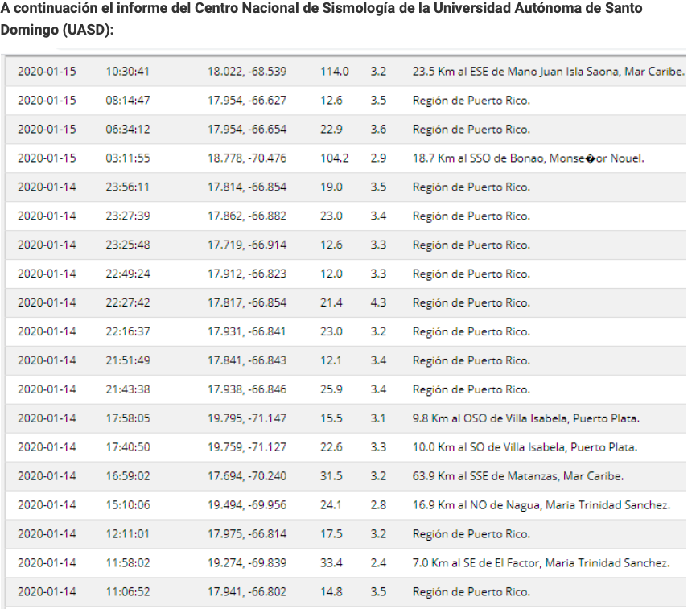
Task: Select time 22:16:37 cell
Action: click(128, 331)
